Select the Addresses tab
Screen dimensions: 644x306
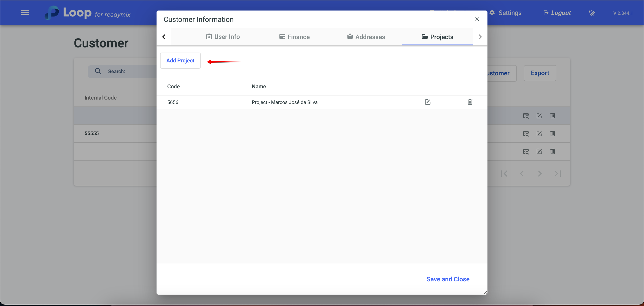tap(366, 37)
